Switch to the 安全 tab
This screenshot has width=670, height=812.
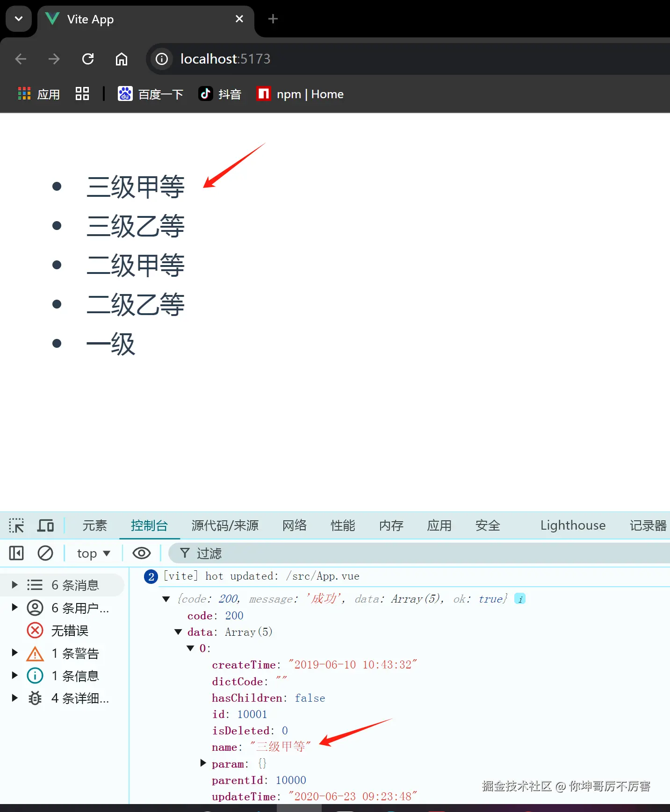pyautogui.click(x=488, y=525)
